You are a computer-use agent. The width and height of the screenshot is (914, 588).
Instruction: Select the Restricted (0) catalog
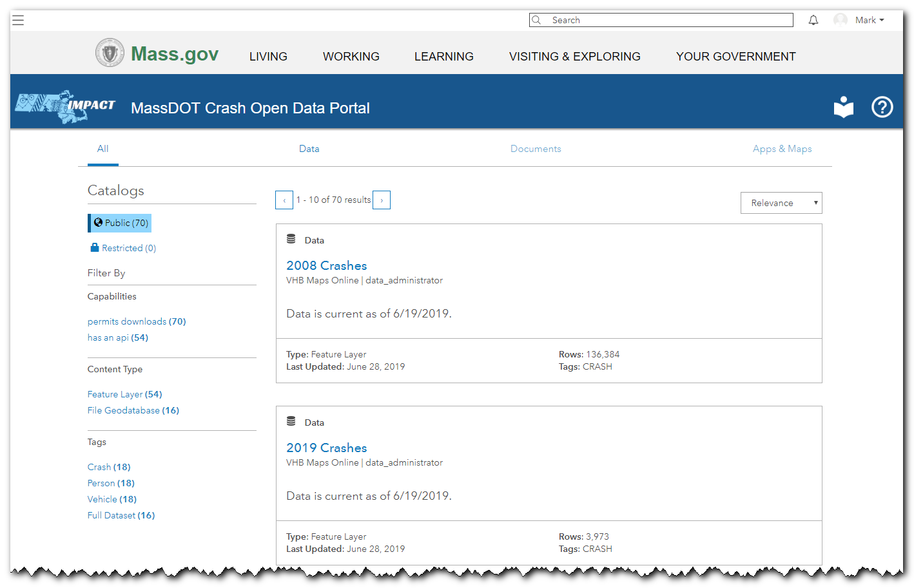click(123, 248)
